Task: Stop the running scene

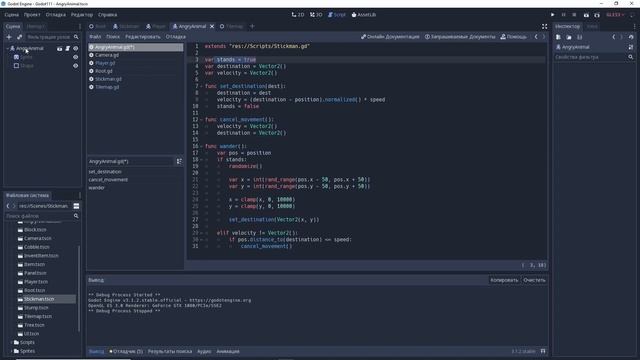Action: pyautogui.click(x=574, y=15)
